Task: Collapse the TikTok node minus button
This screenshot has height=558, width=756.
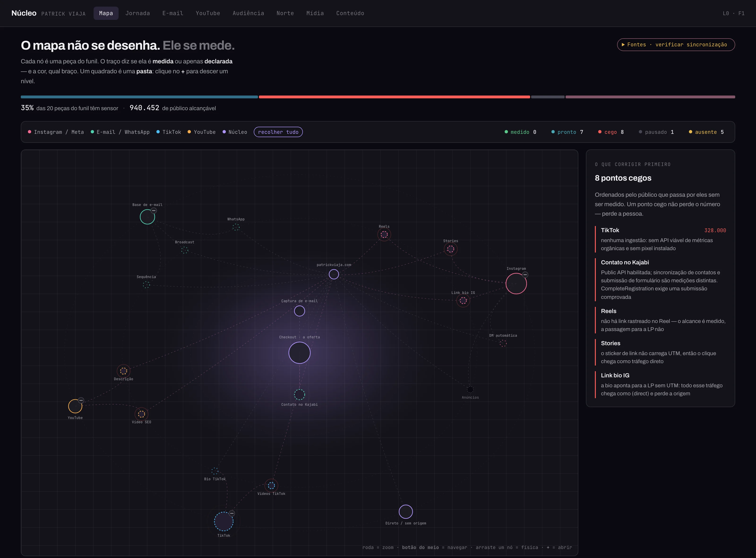Action: 232,513
